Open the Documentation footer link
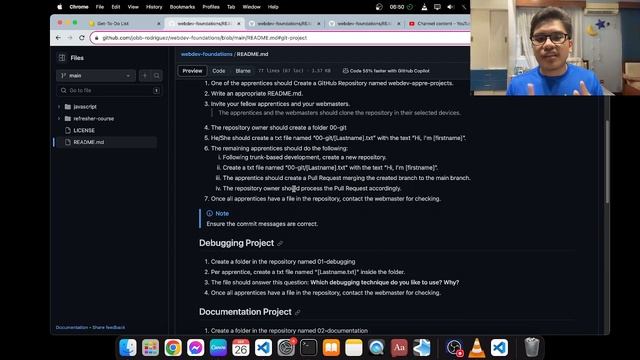640x360 pixels. [72, 327]
